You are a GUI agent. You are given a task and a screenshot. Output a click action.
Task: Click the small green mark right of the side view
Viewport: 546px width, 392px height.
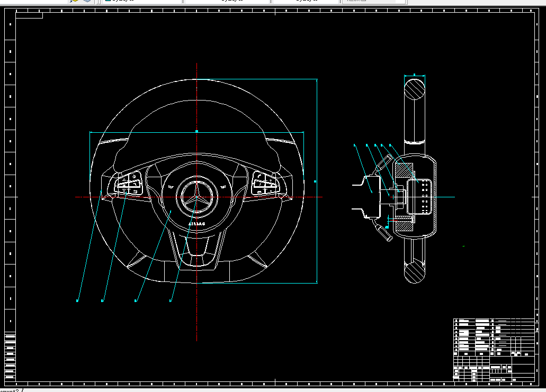[463, 247]
